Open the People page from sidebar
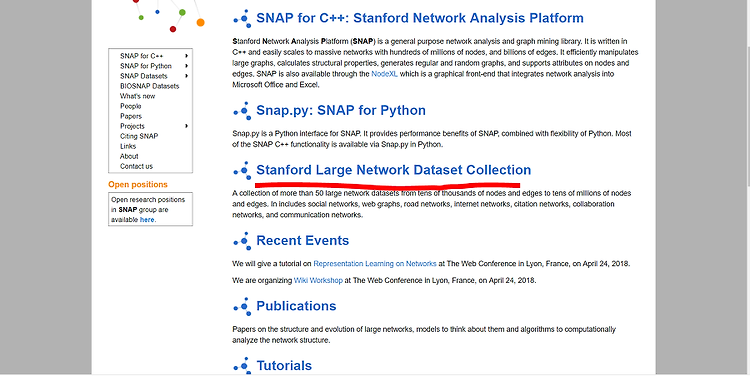 130,106
